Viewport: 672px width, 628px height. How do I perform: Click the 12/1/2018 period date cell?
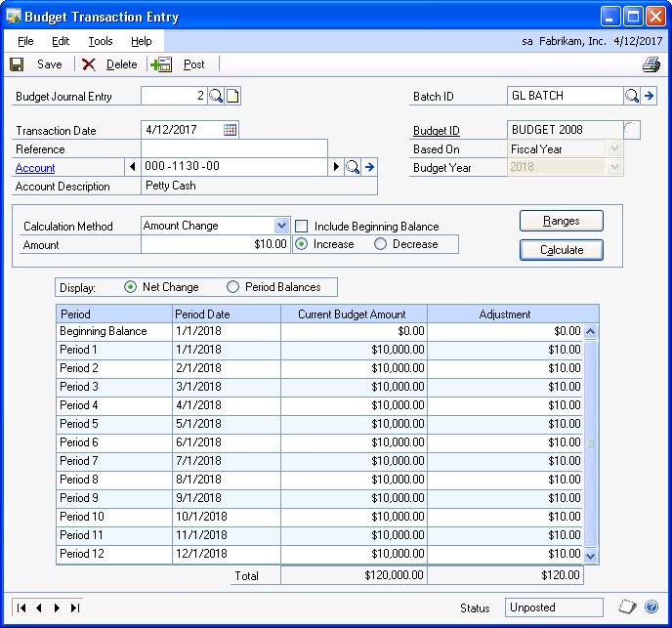227,554
